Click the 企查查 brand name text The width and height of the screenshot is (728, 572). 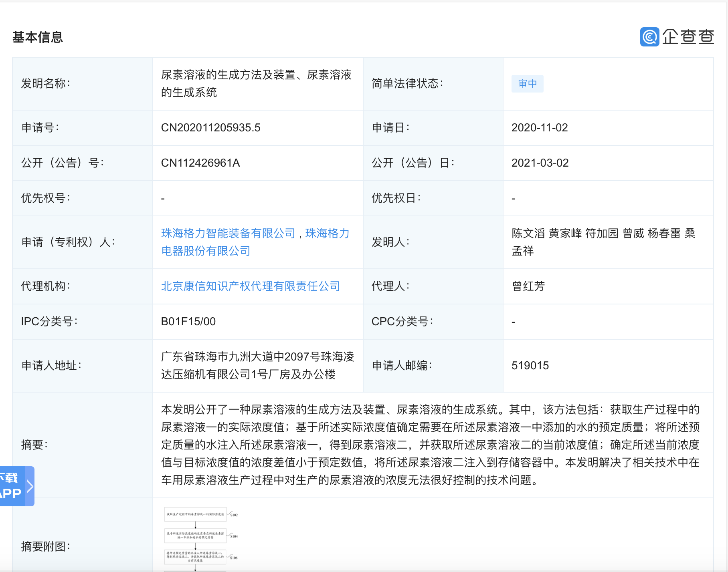pyautogui.click(x=688, y=37)
